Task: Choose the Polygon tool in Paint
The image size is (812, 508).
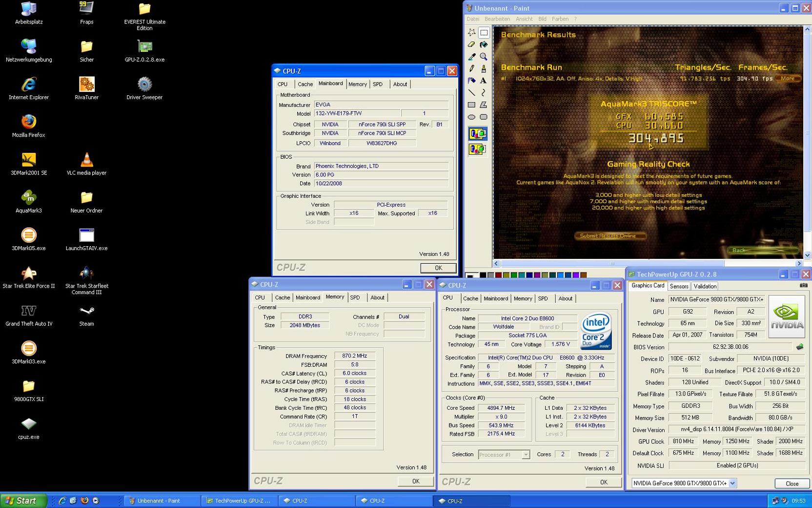Action: 484,105
